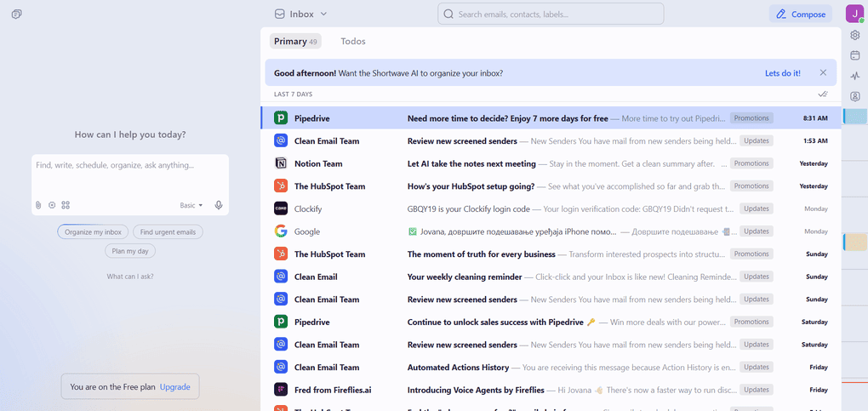Open settings gear icon
Screen dimensions: 868x411
[855, 35]
